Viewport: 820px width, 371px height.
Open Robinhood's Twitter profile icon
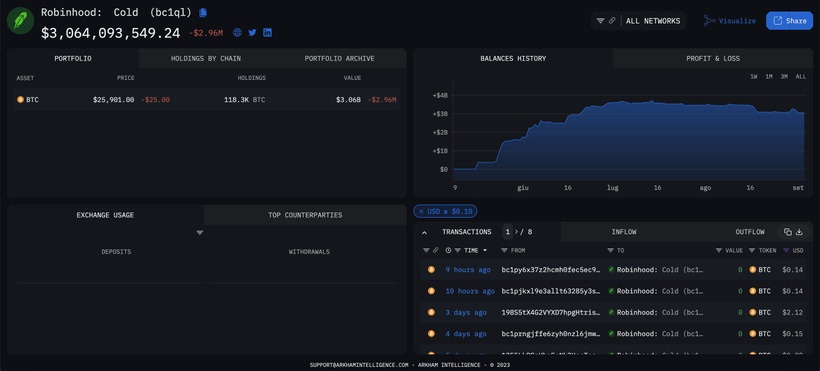[x=252, y=32]
